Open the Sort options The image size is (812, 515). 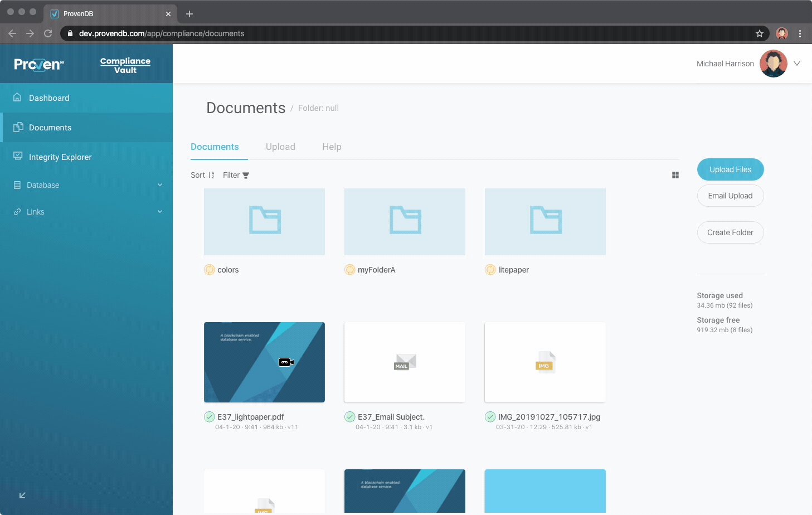coord(202,175)
